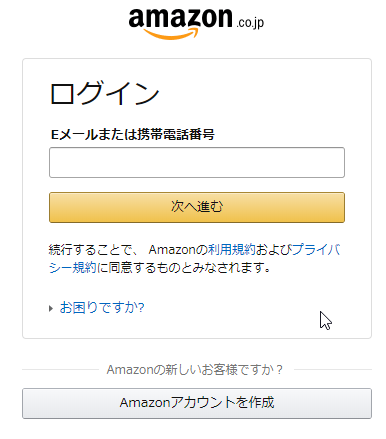
Task: Click the ログイン heading
Action: point(105,93)
